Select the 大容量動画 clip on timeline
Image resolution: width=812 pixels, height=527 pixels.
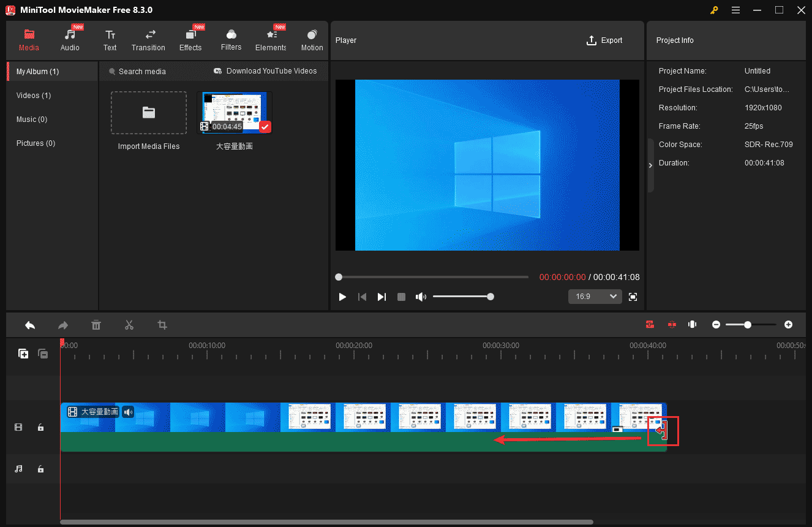(x=363, y=427)
